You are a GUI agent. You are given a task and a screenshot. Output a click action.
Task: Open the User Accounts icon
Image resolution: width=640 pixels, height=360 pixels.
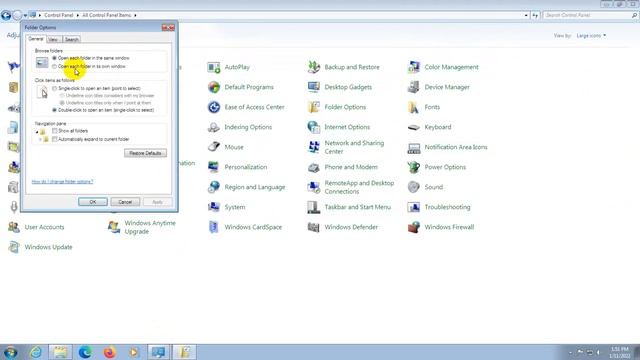[14, 227]
